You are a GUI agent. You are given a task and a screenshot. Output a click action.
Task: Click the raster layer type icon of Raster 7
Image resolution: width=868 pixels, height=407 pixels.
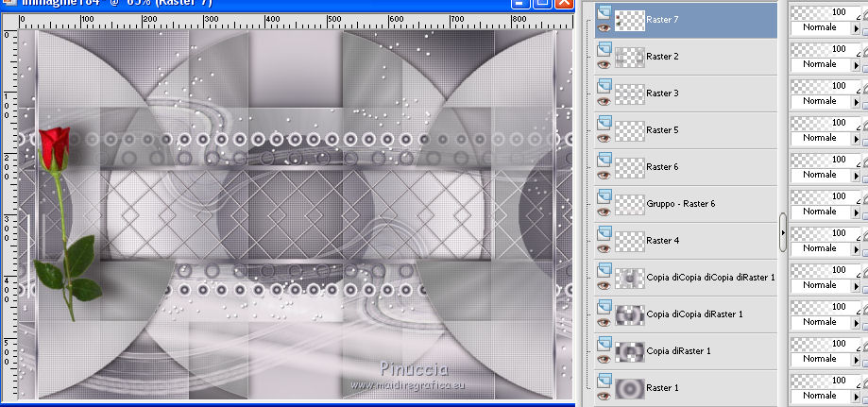coord(604,12)
